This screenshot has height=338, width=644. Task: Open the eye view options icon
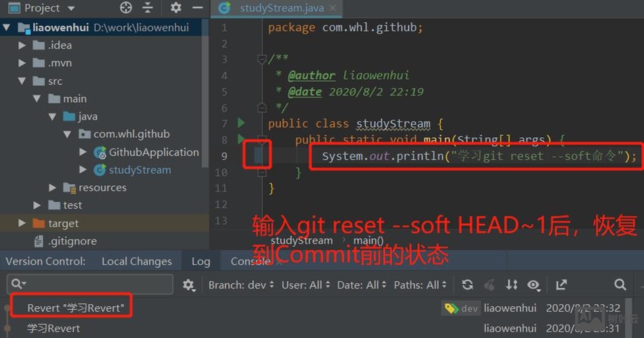pyautogui.click(x=533, y=285)
